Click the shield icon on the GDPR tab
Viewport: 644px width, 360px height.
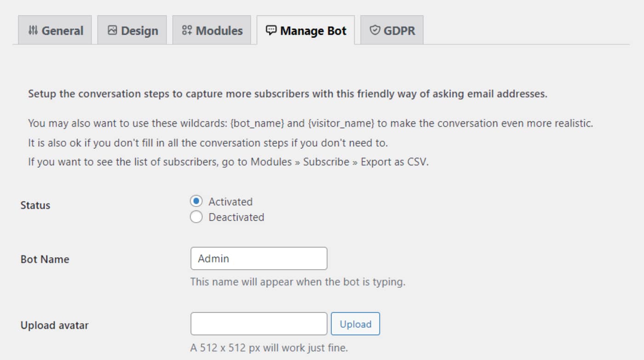point(374,29)
